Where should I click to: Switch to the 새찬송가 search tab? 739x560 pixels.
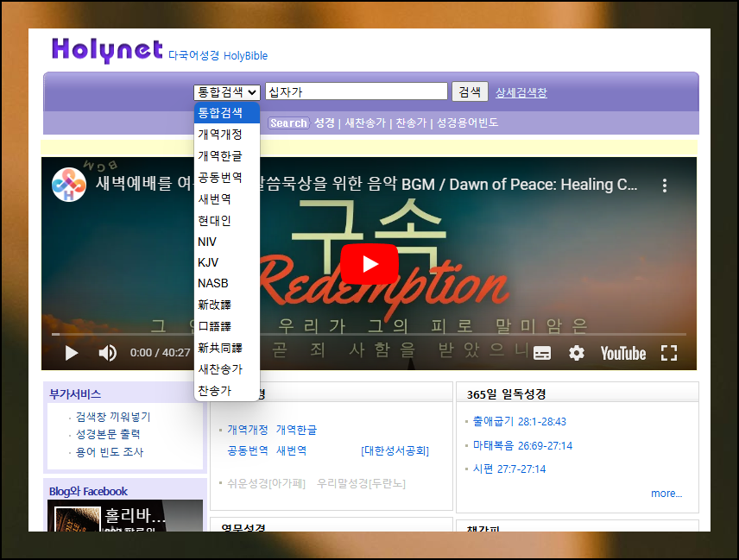(365, 123)
